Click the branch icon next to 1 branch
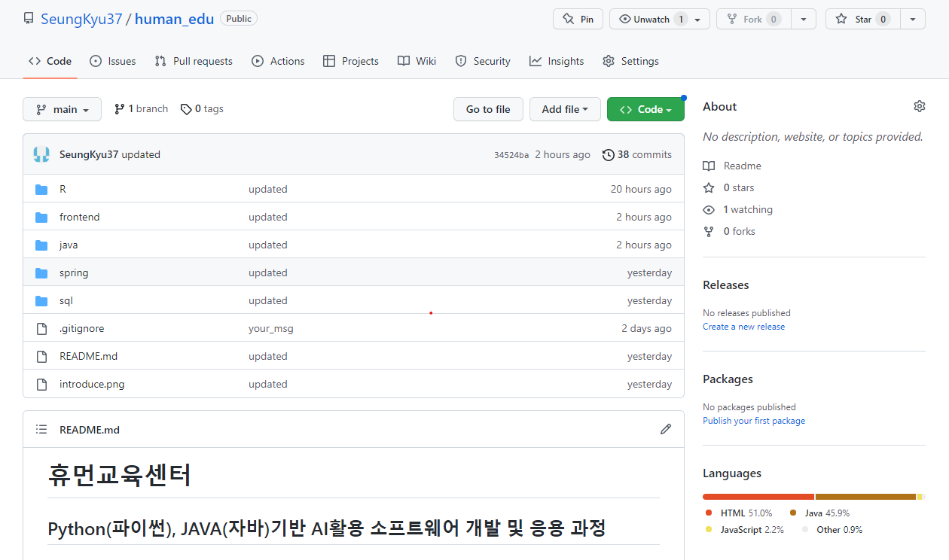This screenshot has height=560, width=949. 119,109
